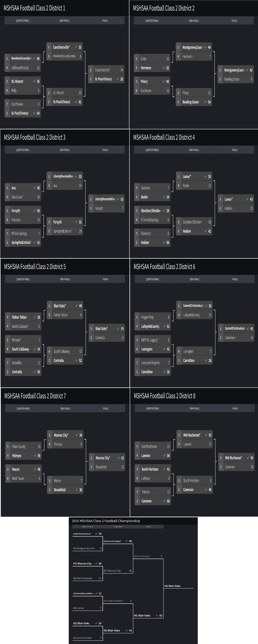258x644 pixels.
Task: Click the Hogan Prep team row
Action: point(153,317)
